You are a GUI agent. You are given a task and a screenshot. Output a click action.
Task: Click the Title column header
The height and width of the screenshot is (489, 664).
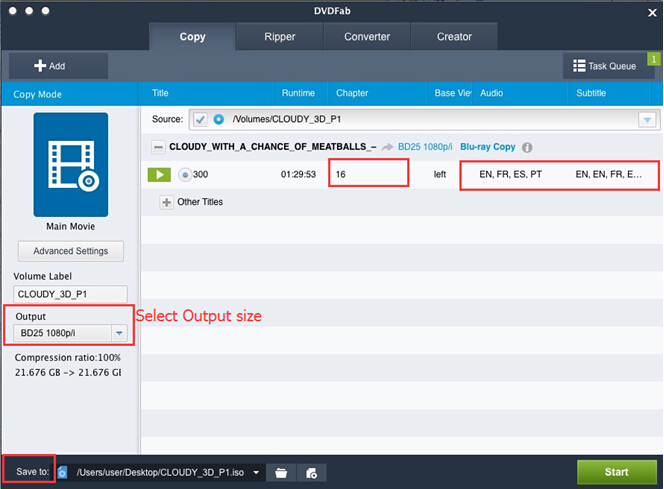click(160, 93)
